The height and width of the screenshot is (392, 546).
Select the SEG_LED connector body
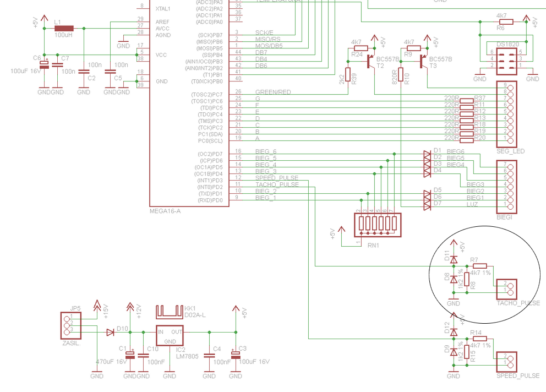tap(506, 115)
